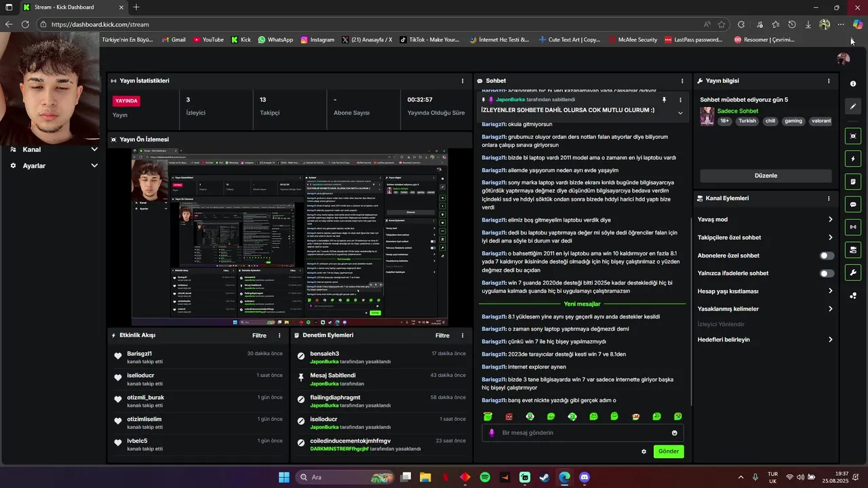Open Spotify from the taskbar
Screen dimensions: 868x488
click(x=485, y=477)
